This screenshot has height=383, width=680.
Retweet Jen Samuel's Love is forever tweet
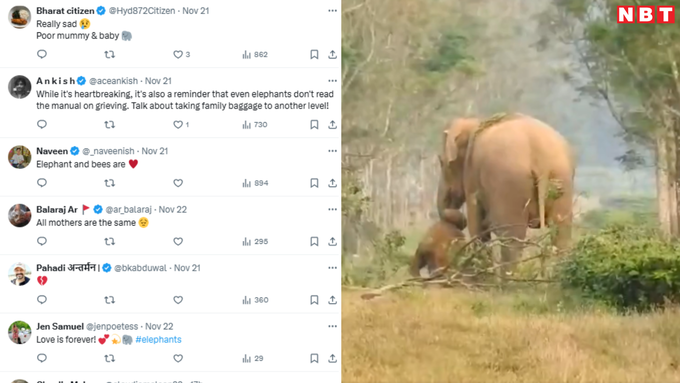point(110,358)
